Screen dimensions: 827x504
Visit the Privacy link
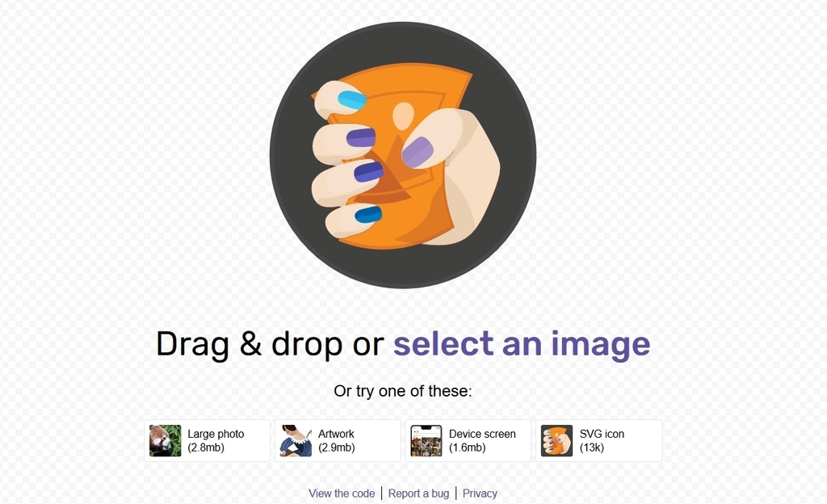(480, 493)
